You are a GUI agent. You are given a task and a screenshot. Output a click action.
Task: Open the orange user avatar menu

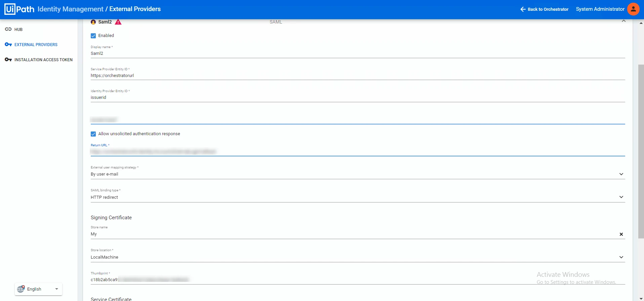[x=633, y=9]
